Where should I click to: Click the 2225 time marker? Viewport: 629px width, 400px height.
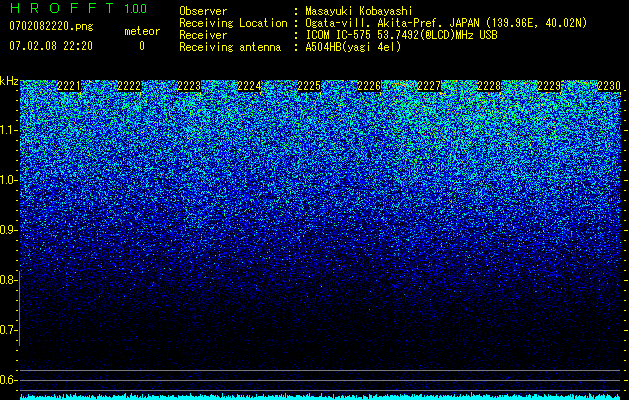[x=309, y=86]
